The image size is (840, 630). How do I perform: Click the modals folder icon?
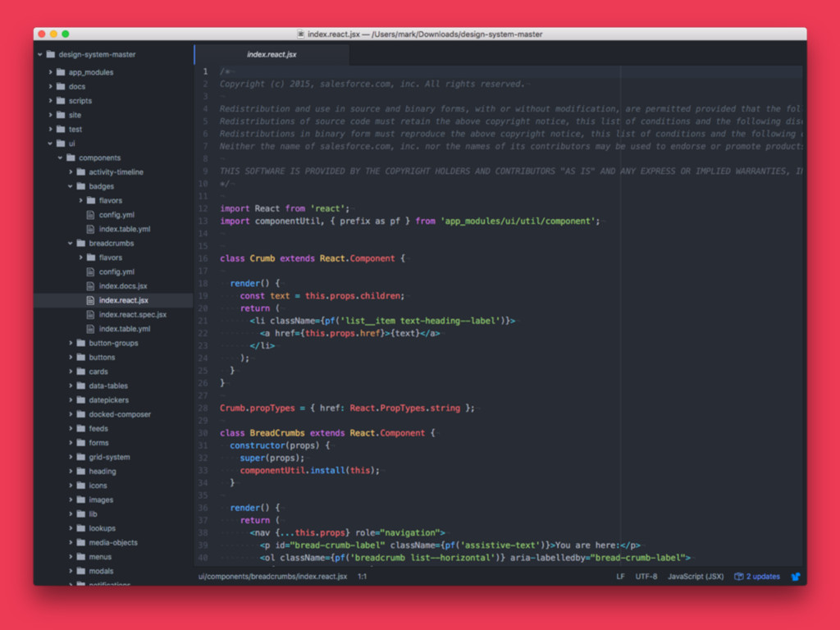81,571
